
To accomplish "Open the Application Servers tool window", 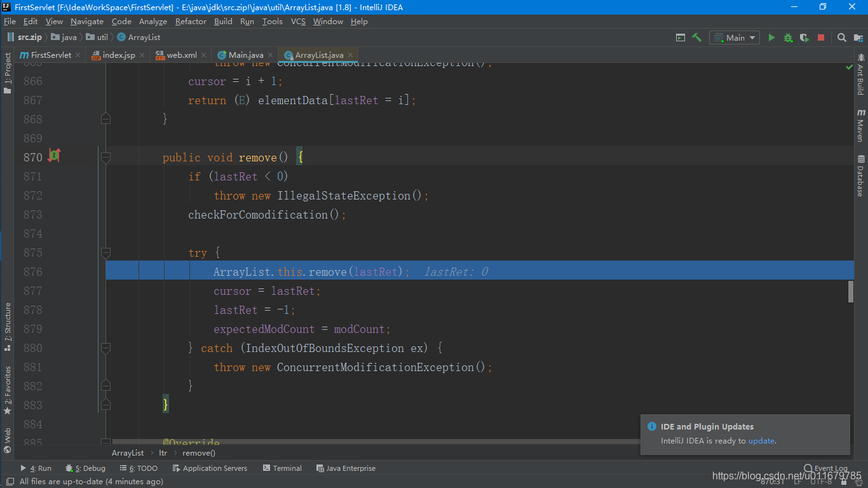I will [x=210, y=468].
